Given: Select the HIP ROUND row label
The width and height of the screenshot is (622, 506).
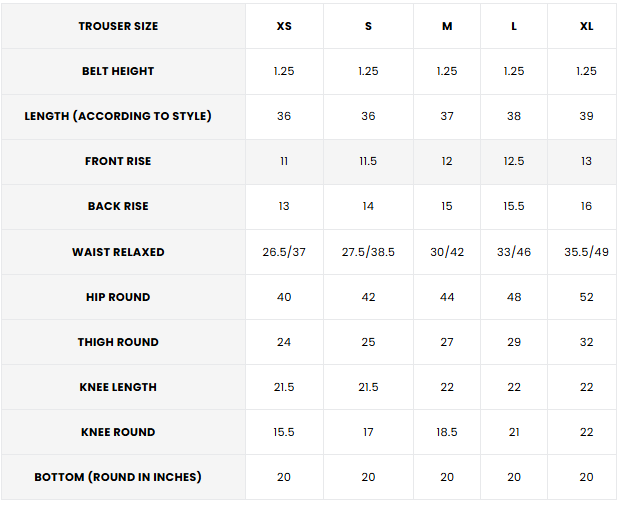Looking at the screenshot, I should (118, 297).
